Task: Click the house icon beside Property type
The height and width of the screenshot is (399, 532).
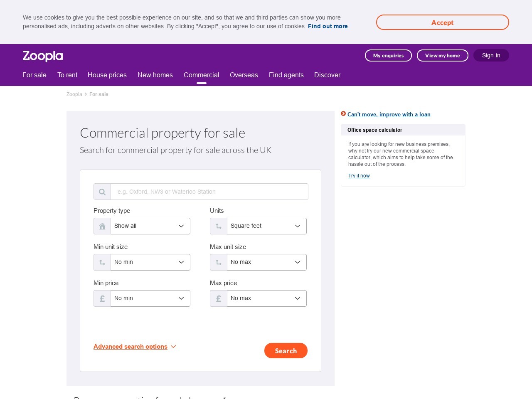Action: (102, 226)
